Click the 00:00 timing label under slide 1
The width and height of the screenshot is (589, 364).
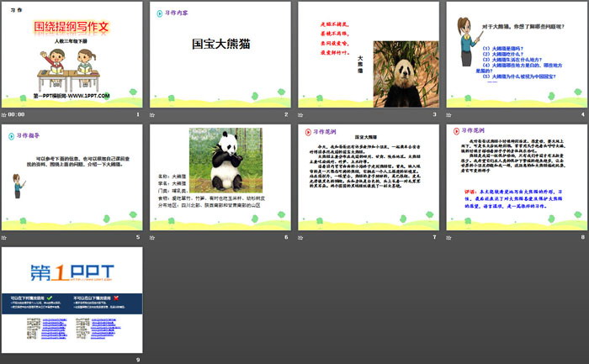tap(18, 114)
